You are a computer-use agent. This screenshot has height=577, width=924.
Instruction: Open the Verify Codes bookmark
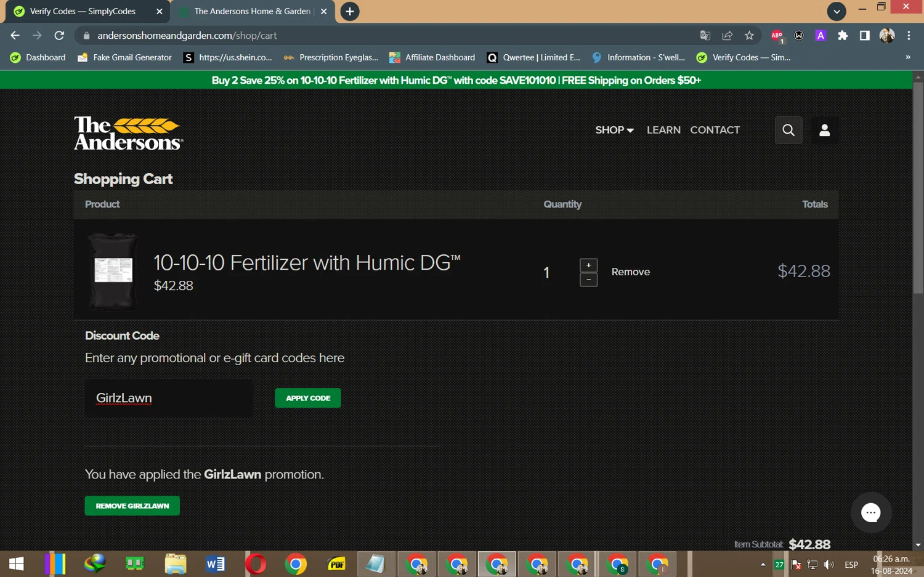(x=744, y=57)
